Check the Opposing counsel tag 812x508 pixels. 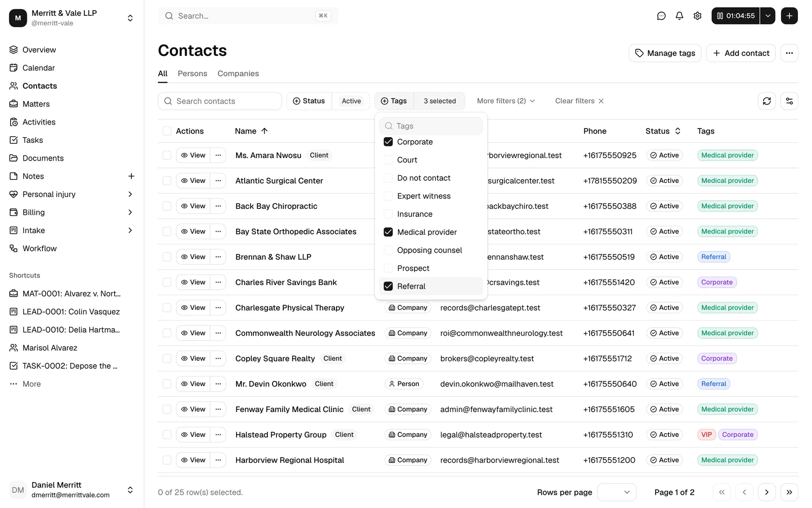388,250
